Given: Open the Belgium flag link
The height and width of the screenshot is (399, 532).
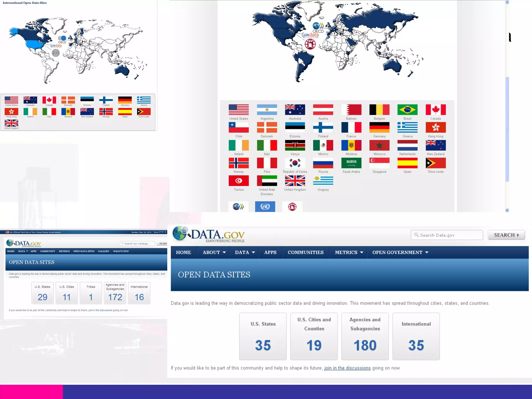Looking at the screenshot, I should (379, 110).
